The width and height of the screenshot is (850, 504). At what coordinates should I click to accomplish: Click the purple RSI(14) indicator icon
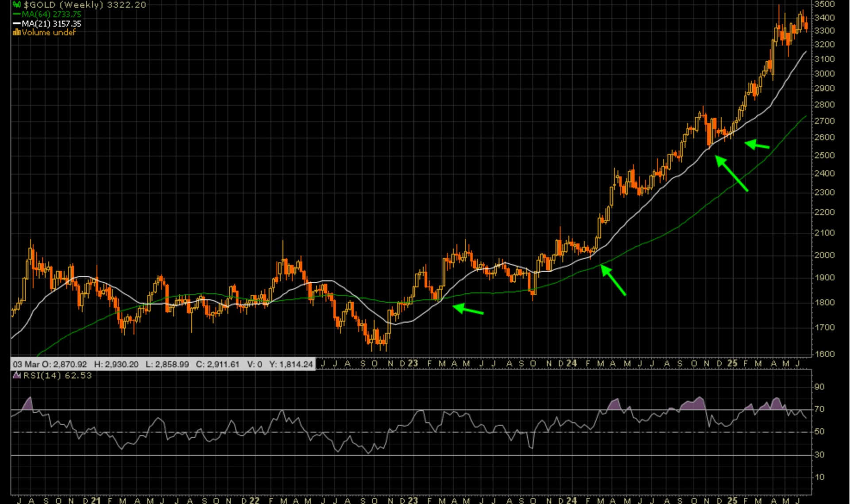pos(17,375)
